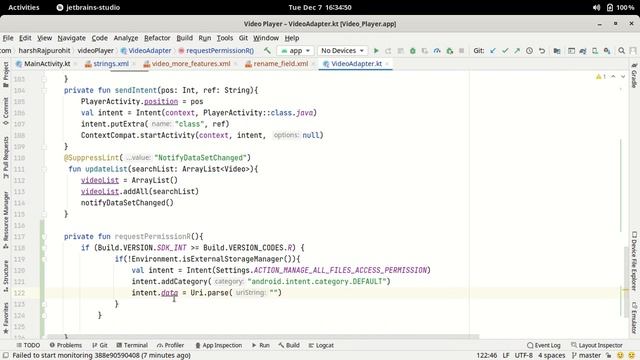Click Git Commit green checkmark
This screenshot has height=360, width=640.
(505, 51)
